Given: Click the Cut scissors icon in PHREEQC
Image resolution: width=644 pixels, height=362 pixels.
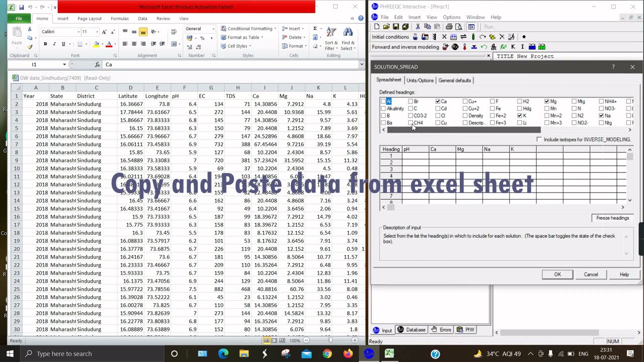Looking at the screenshot, I should [418, 27].
